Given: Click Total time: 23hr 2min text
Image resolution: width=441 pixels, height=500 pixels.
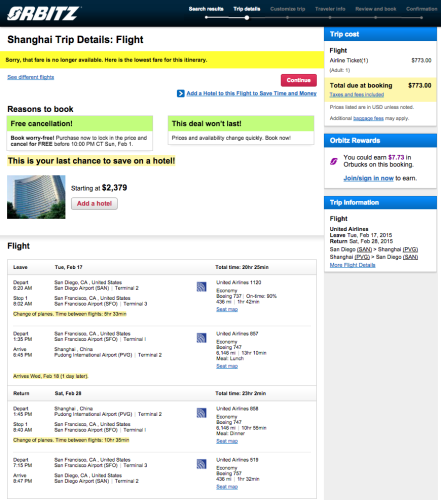Looking at the screenshot, I should point(240,393).
